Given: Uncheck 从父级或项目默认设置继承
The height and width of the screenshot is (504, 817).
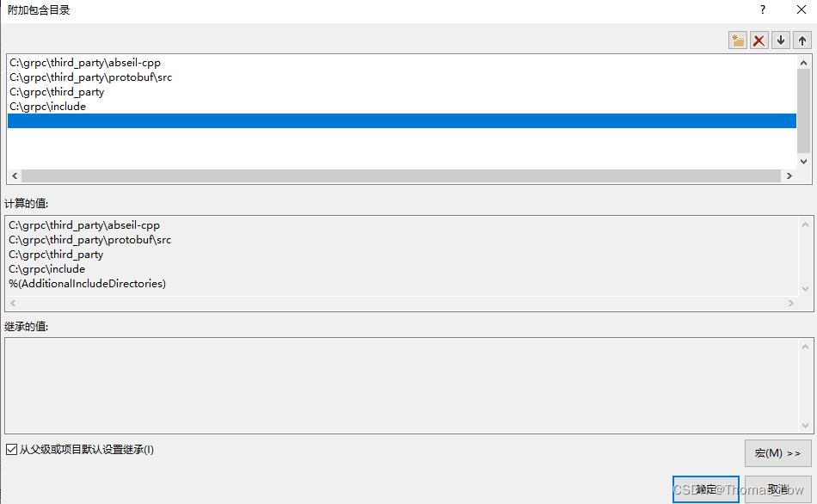Looking at the screenshot, I should coord(11,449).
